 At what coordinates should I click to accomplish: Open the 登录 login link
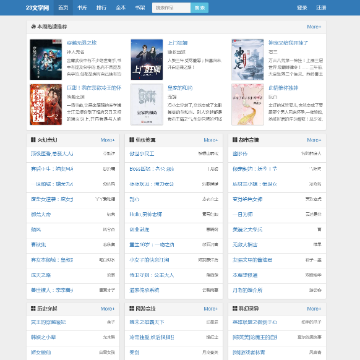tap(302, 8)
